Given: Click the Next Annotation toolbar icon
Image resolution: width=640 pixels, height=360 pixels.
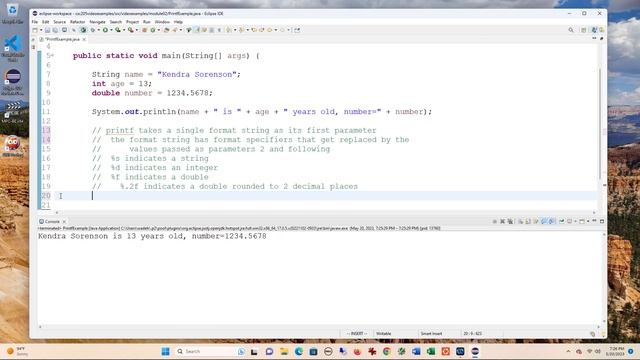Looking at the screenshot, I should click(x=228, y=30).
